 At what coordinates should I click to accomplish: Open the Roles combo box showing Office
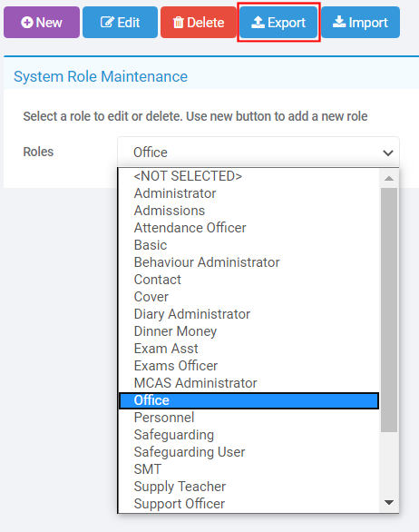(x=258, y=152)
